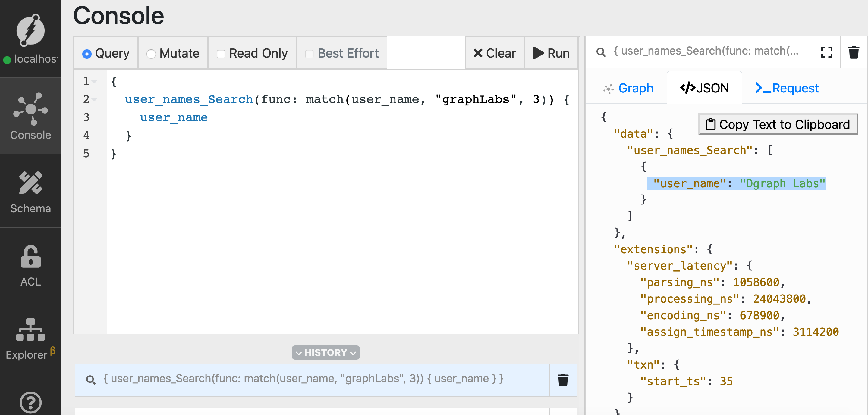Viewport: 868px width, 415px height.
Task: Switch to the Request tab
Action: tap(787, 88)
